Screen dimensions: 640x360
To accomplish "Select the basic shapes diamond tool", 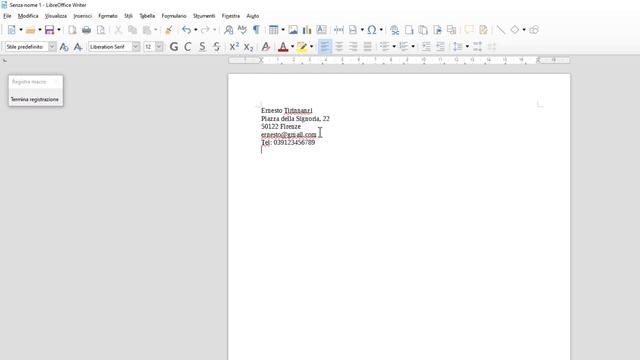I will coord(515,30).
